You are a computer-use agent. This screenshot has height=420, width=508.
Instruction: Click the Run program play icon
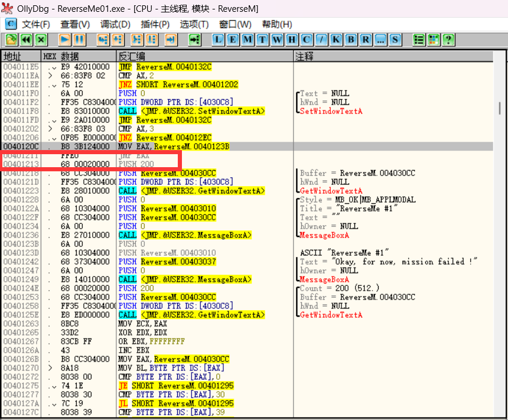[64, 40]
